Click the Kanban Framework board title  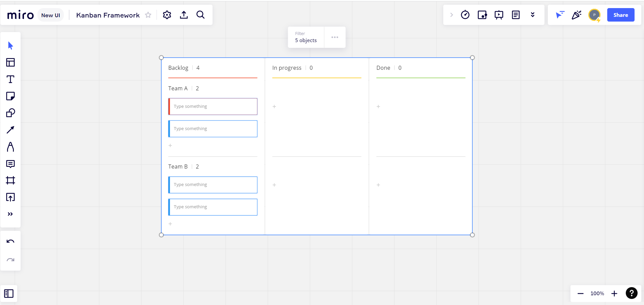coord(108,15)
